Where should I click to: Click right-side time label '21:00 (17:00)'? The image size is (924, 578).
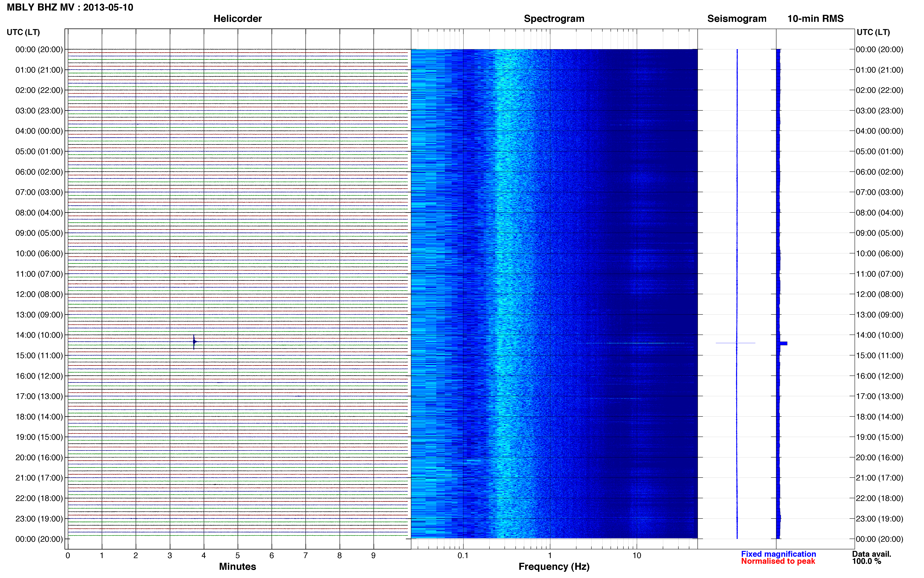tap(879, 478)
